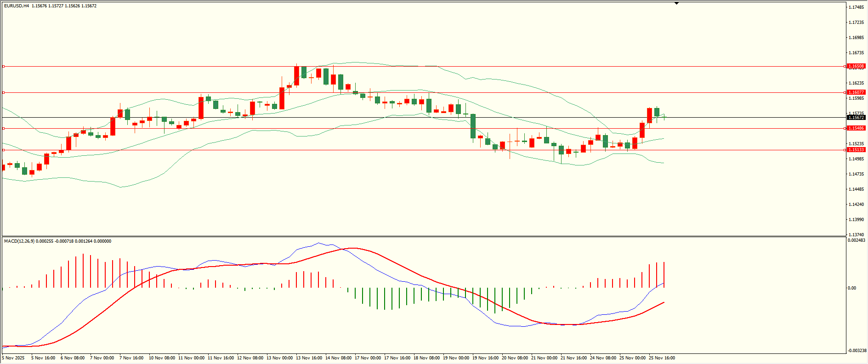
Task: Click the 13 Nov 16:00 time label
Action: [308, 358]
